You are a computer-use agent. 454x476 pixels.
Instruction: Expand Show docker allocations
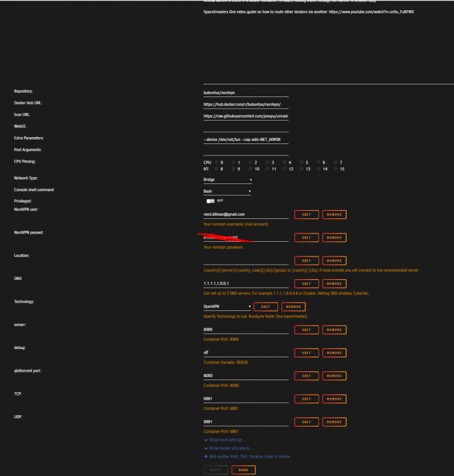tap(229, 448)
